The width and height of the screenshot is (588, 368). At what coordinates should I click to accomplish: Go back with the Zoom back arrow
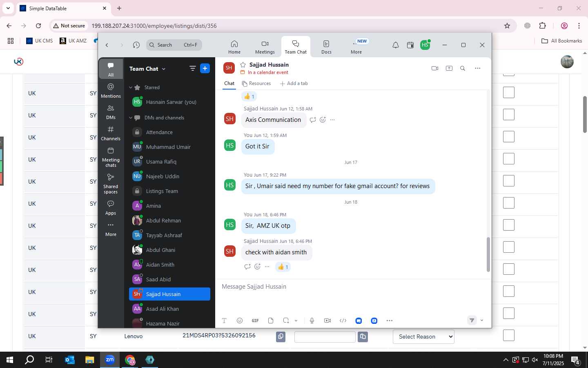click(x=107, y=45)
